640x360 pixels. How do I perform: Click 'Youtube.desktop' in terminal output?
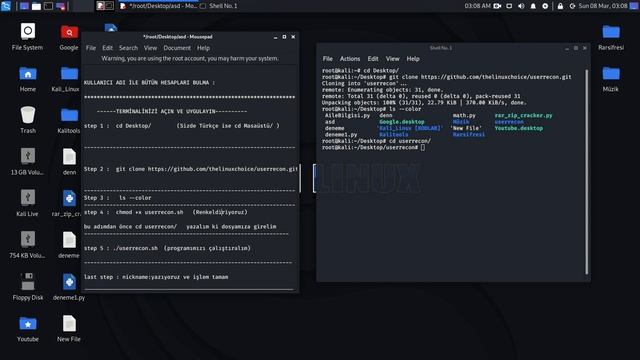click(x=519, y=128)
